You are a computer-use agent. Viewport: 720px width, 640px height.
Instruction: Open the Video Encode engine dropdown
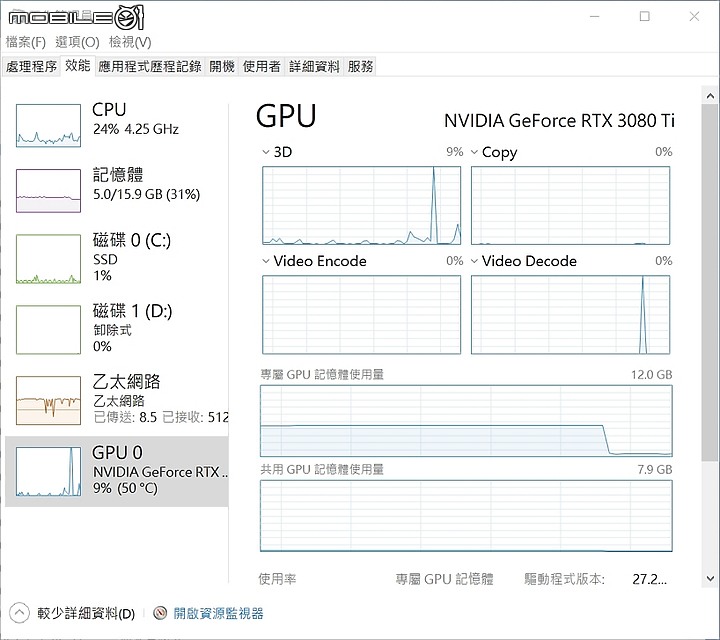coord(265,261)
